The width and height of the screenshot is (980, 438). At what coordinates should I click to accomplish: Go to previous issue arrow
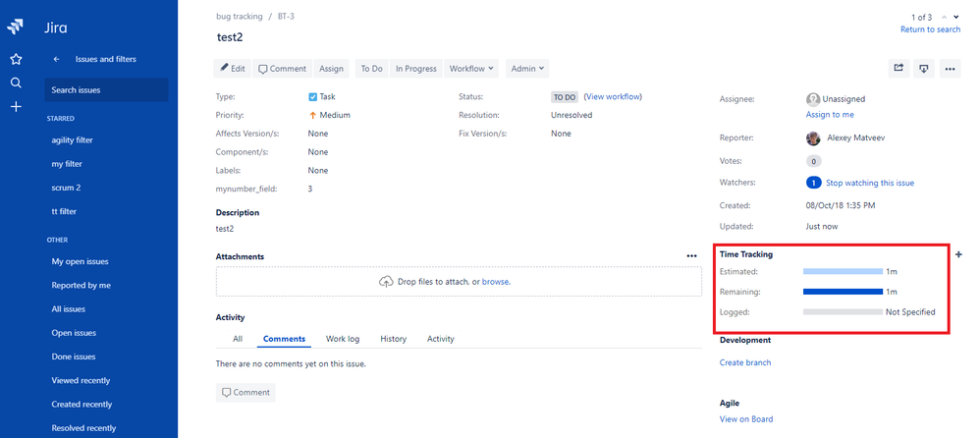click(x=944, y=17)
